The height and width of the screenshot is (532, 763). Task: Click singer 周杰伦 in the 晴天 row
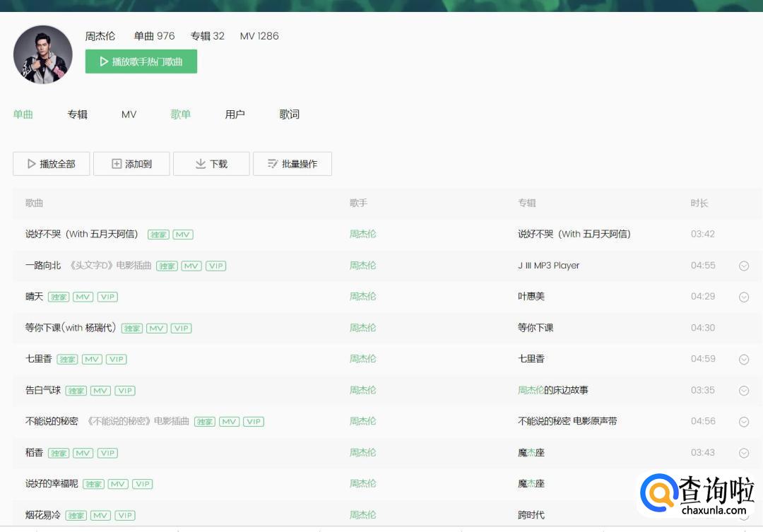click(x=363, y=297)
